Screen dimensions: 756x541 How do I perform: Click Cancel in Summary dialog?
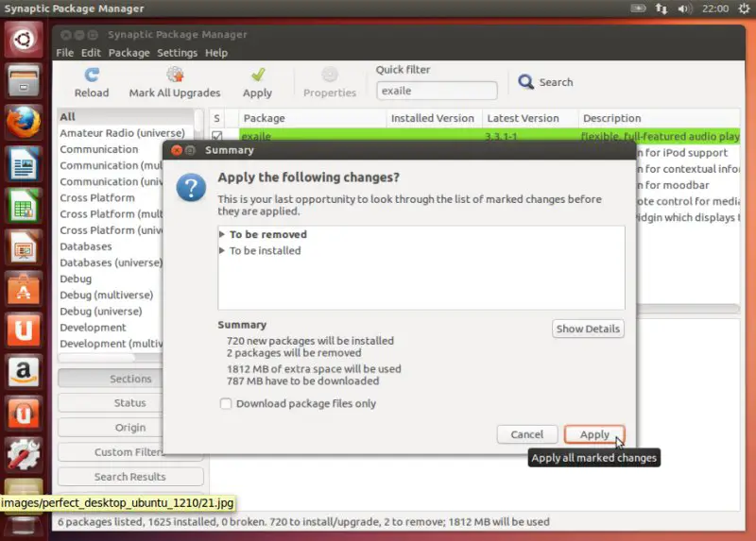(527, 434)
